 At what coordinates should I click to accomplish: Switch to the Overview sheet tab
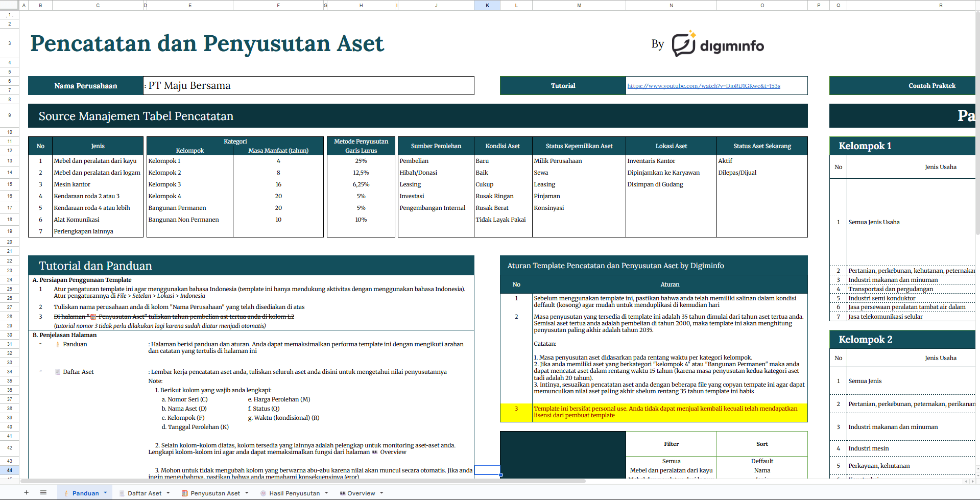pos(361,493)
